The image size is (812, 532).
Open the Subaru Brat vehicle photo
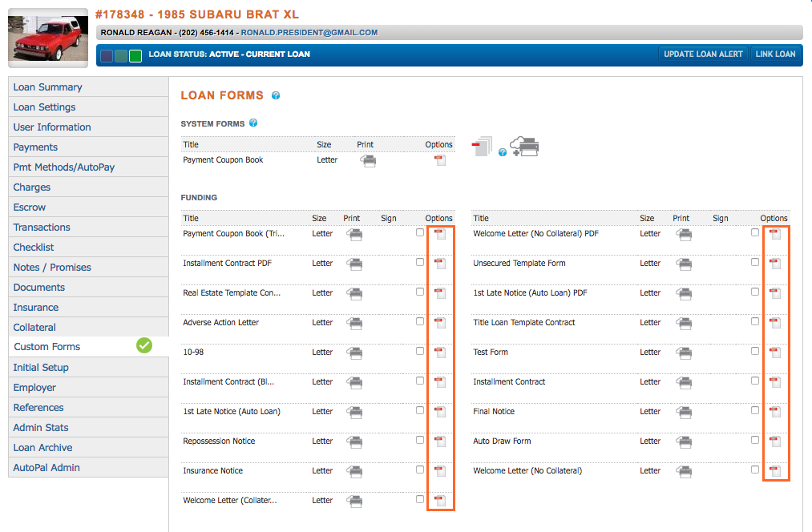pyautogui.click(x=48, y=38)
